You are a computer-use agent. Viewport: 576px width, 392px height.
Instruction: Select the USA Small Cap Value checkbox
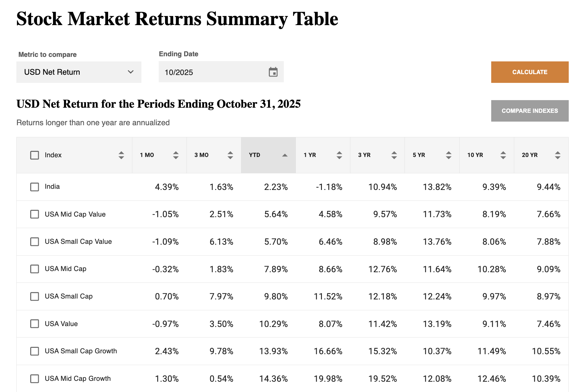[x=35, y=242]
